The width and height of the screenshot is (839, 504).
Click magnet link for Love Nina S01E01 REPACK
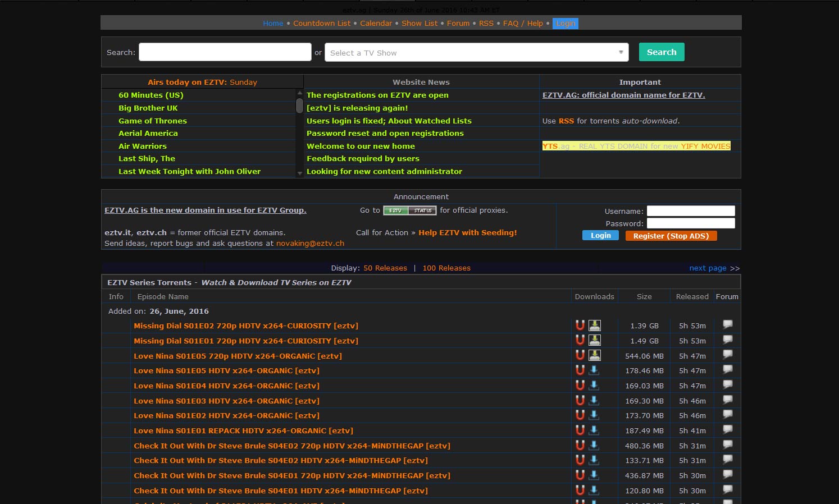tap(580, 430)
